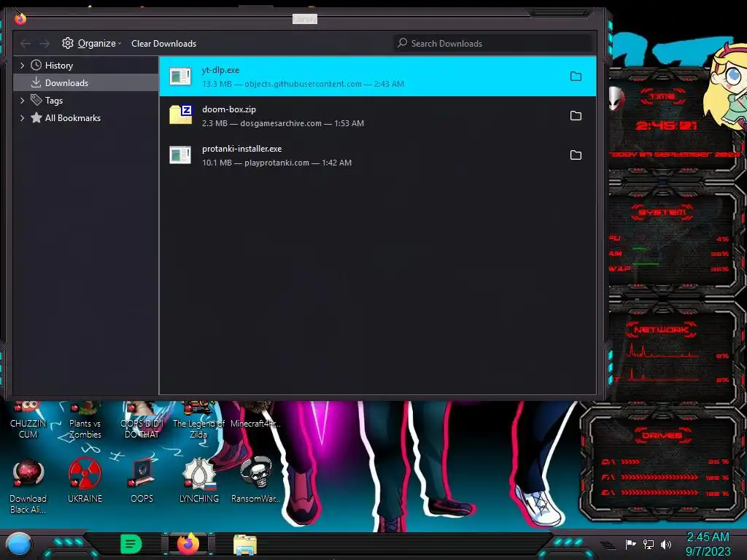The height and width of the screenshot is (560, 747).
Task: Click the TIME widget clock display
Action: tap(666, 125)
